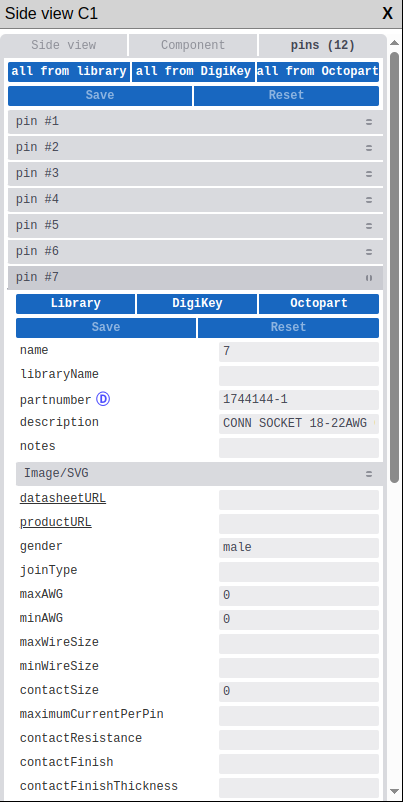Click 'all from DigiKey' button

pyautogui.click(x=193, y=72)
